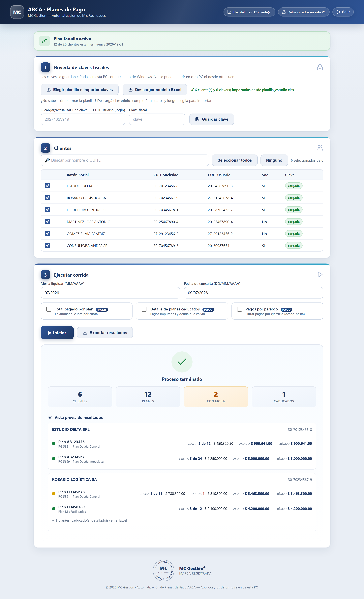Log out with the Salir button

tap(343, 12)
